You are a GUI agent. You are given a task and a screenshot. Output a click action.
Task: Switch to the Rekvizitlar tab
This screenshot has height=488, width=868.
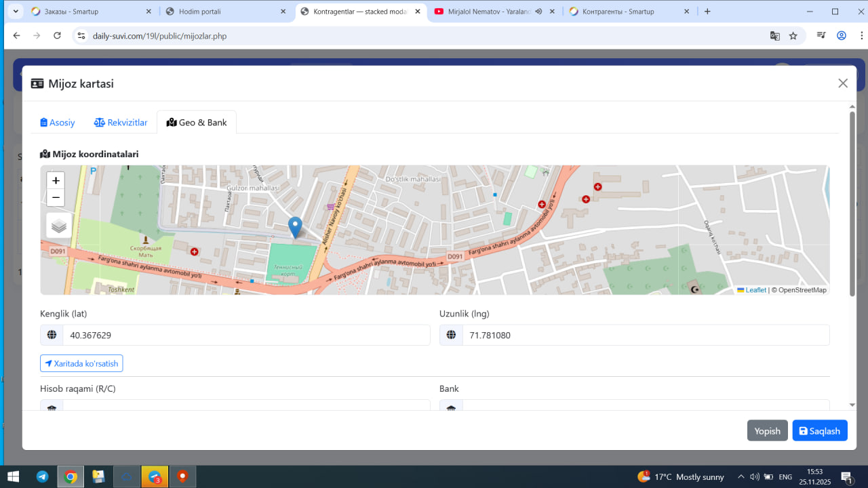(121, 123)
